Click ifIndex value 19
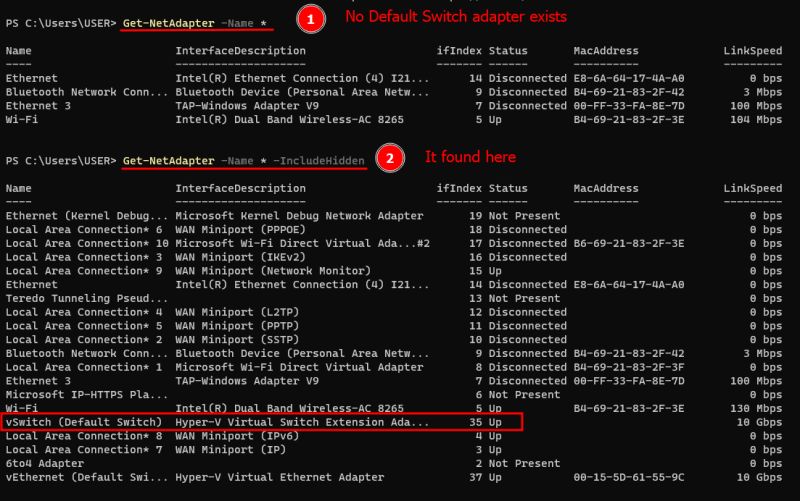This screenshot has width=800, height=501. 476,216
